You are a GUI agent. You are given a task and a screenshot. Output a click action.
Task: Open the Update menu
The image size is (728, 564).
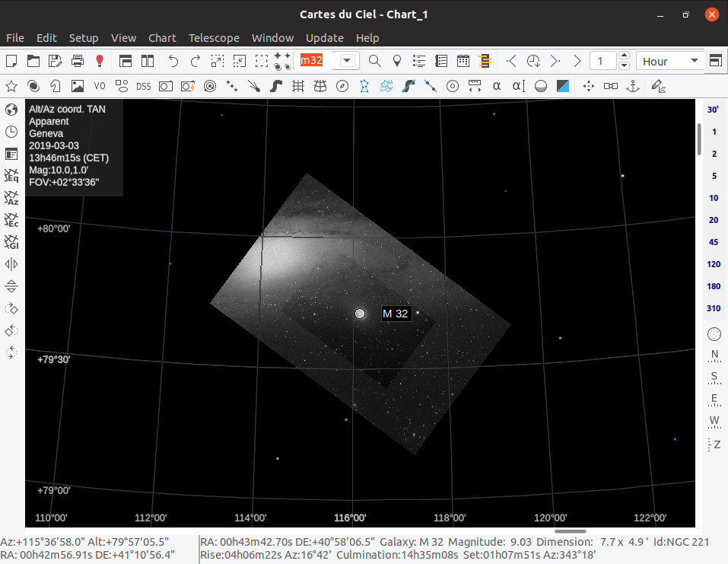click(x=325, y=37)
